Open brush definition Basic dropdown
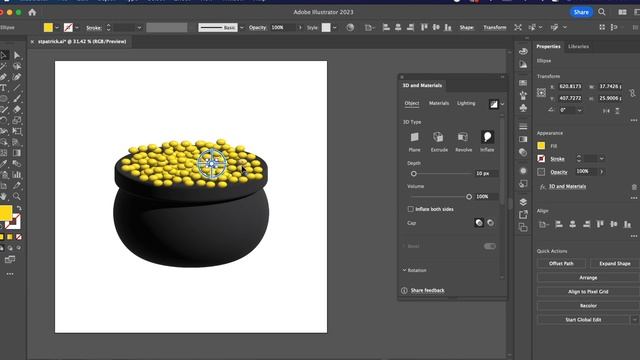This screenshot has width=640, height=360. [x=242, y=28]
